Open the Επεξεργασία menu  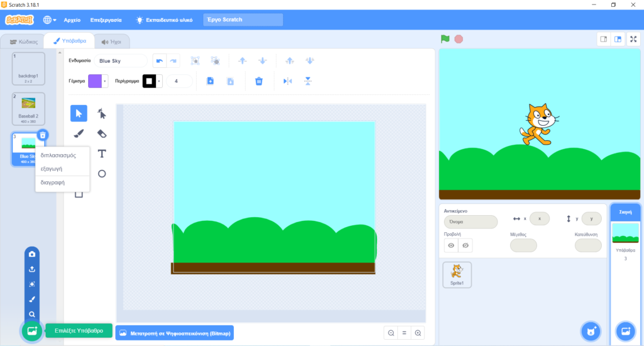pos(106,20)
